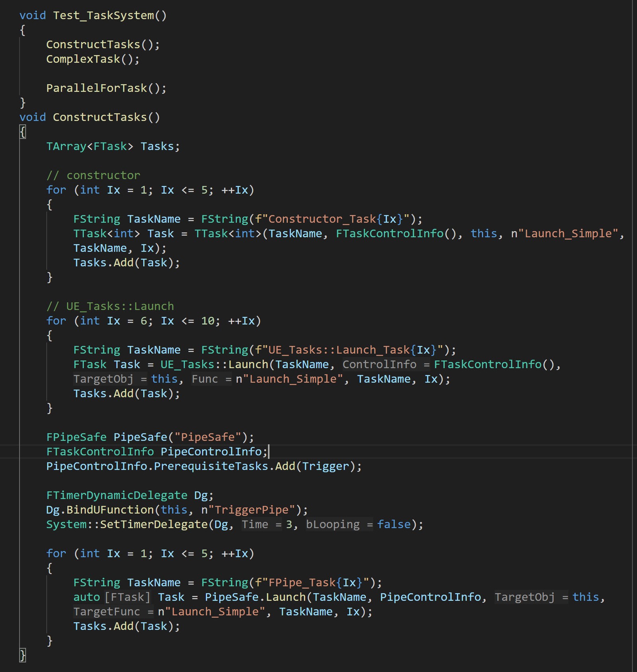The image size is (637, 672).
Task: Click "PrerequisiteTasks" in the Add(Trigger) line
Action: (211, 467)
